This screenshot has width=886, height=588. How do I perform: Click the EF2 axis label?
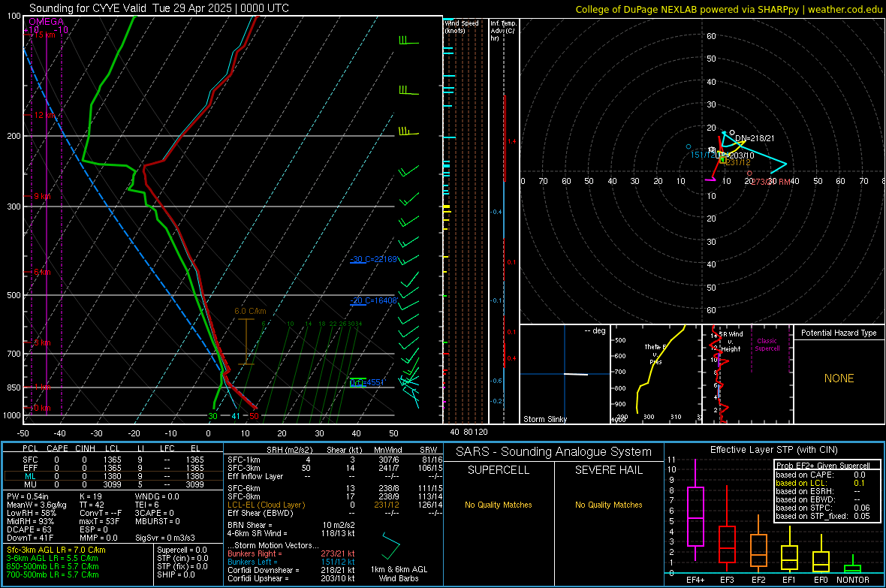[x=758, y=580]
